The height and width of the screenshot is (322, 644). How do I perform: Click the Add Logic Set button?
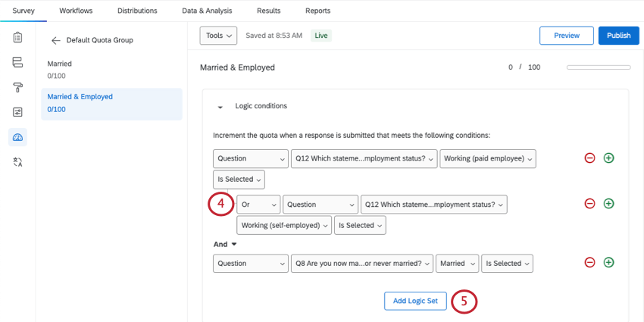(x=415, y=301)
